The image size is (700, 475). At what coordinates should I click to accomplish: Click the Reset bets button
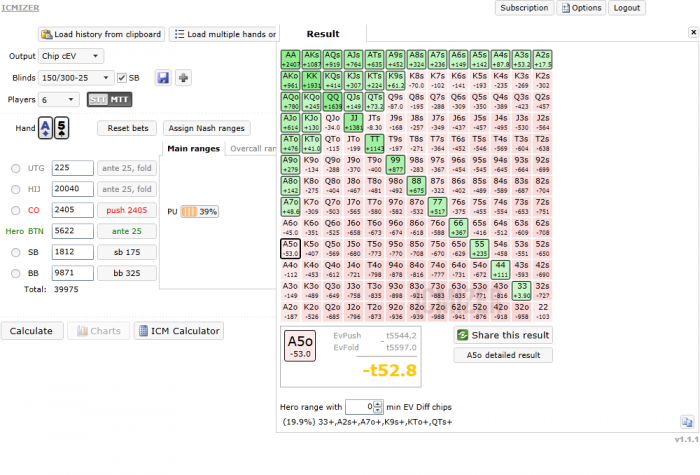click(x=128, y=128)
